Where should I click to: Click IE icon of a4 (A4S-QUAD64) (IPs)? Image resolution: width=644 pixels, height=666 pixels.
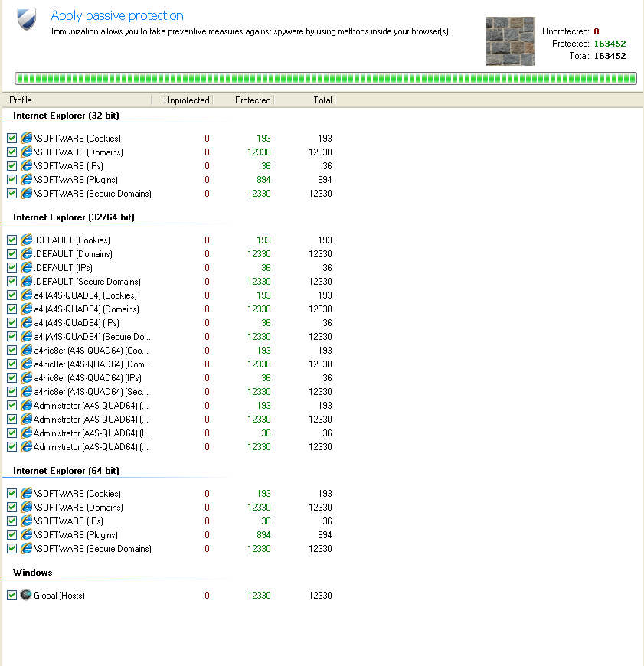click(x=27, y=323)
